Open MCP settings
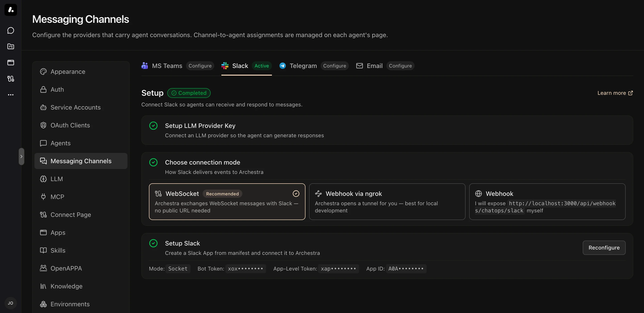This screenshot has width=644, height=313. tap(81, 197)
